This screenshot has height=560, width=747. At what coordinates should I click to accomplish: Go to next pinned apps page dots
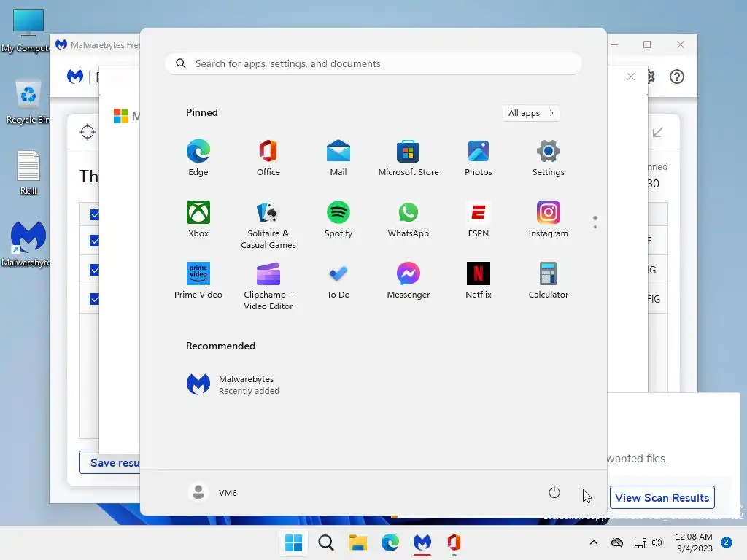click(x=595, y=222)
